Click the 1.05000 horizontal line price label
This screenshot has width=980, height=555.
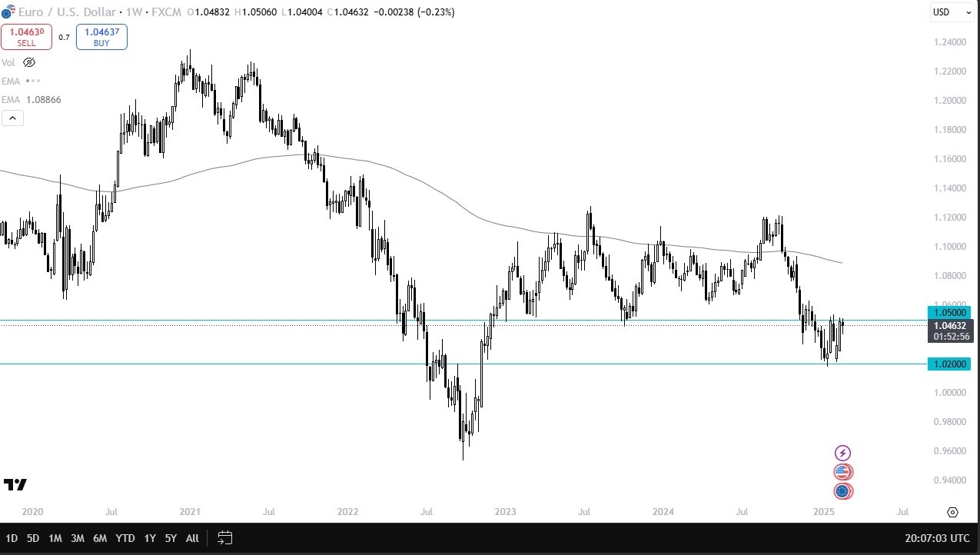point(950,312)
